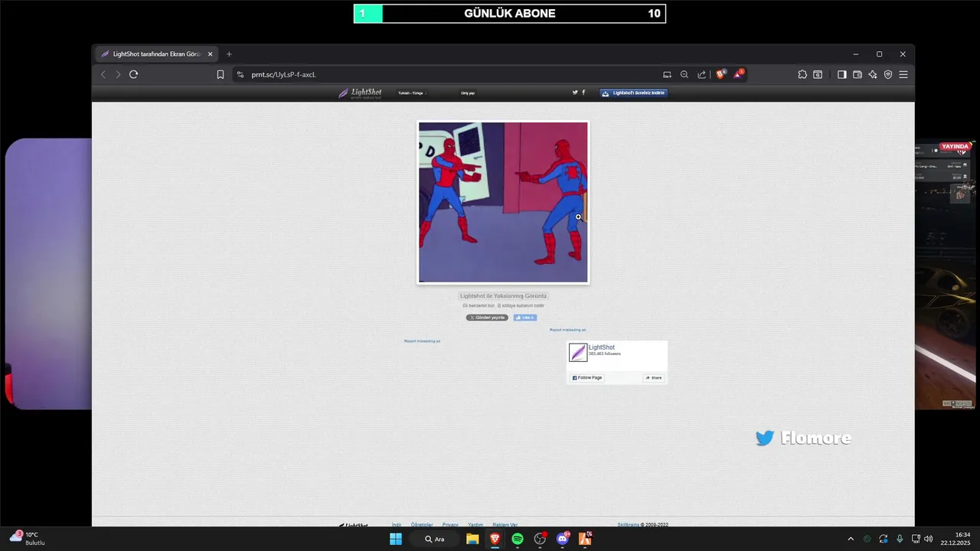Click the LightShot Facebook page avatar
Screen dimensions: 980x551
tap(578, 352)
